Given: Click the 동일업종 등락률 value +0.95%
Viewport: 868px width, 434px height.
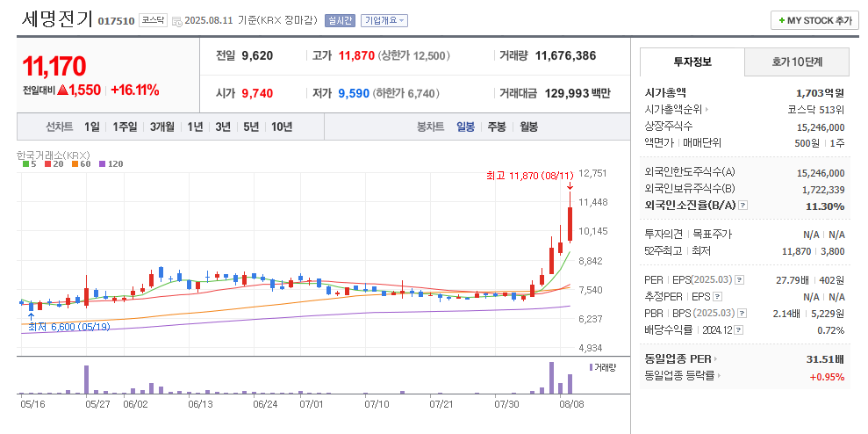Looking at the screenshot, I should click(x=827, y=377).
